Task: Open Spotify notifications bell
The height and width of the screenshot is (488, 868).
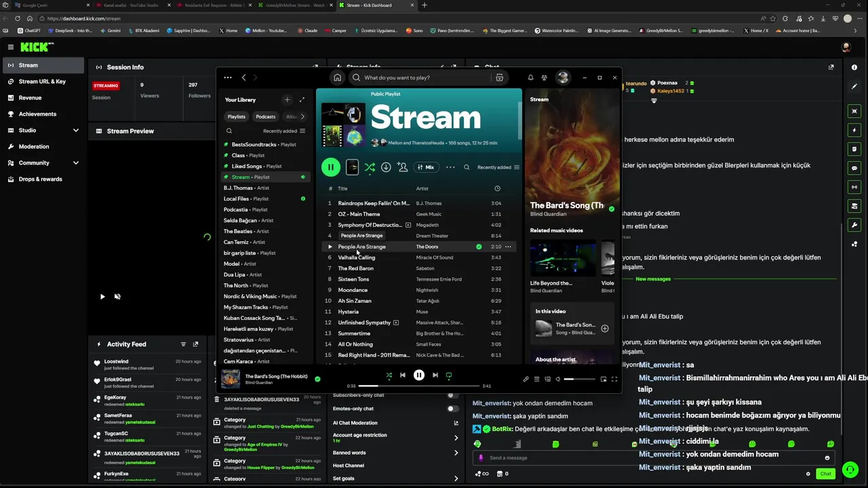Action: [530, 77]
